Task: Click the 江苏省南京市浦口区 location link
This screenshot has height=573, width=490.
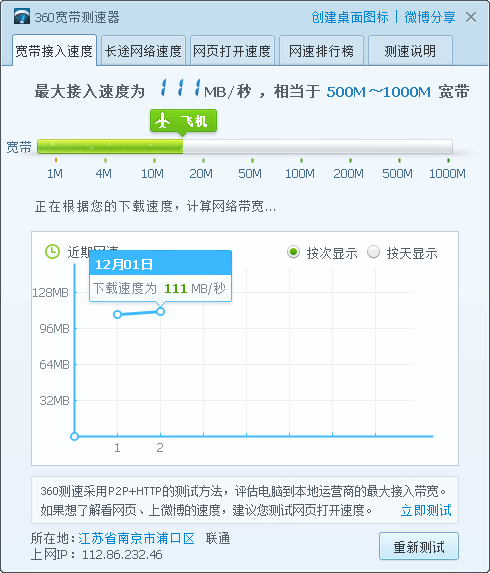Action: coord(136,538)
